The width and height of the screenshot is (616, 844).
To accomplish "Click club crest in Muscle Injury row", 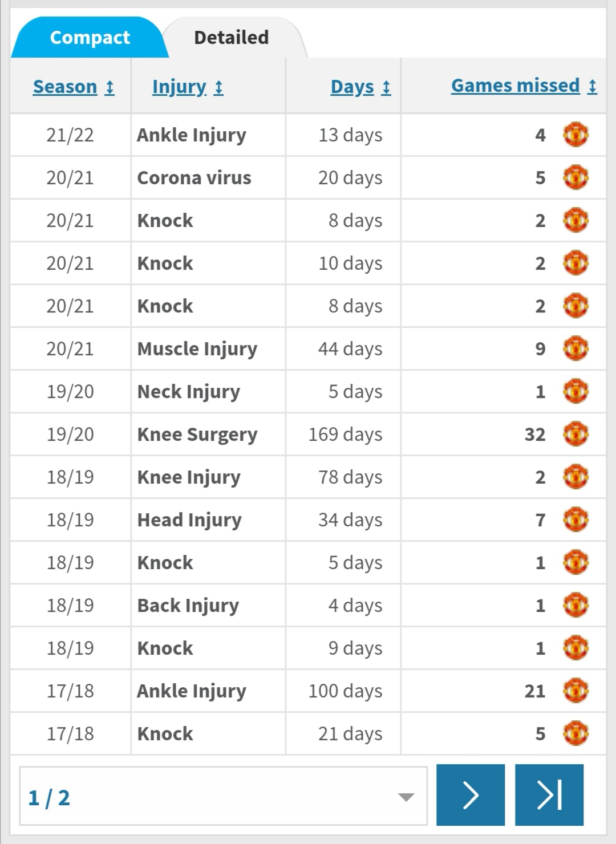I will click(x=576, y=348).
